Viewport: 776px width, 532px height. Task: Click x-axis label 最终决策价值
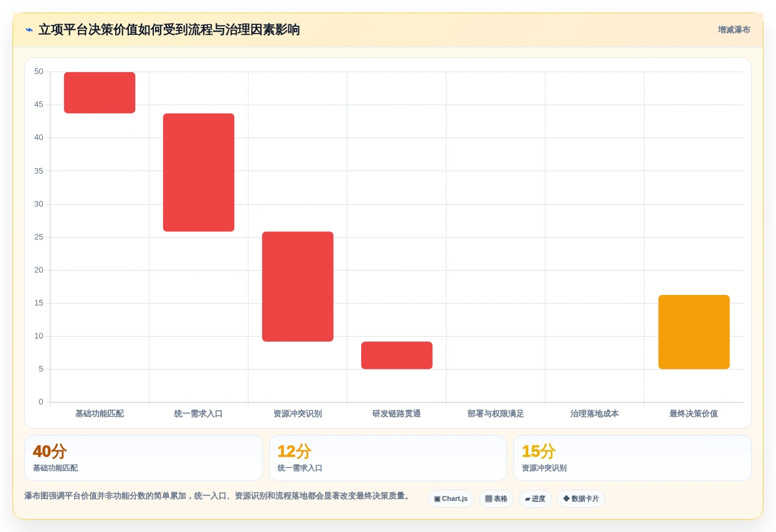click(694, 414)
